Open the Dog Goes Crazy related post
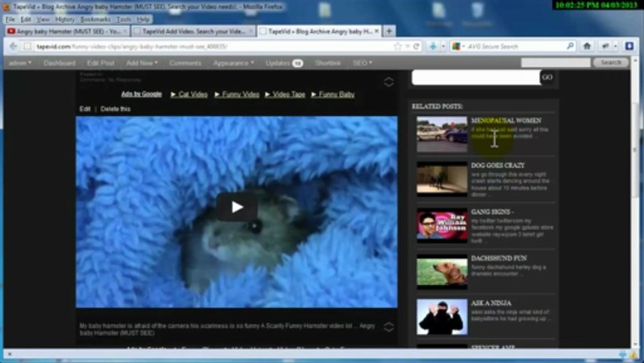The height and width of the screenshot is (363, 644). [x=498, y=165]
